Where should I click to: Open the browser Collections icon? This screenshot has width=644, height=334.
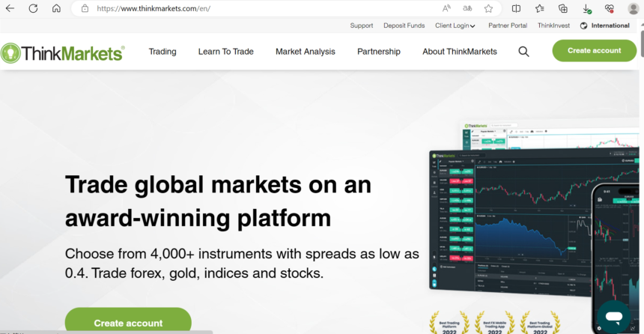click(x=563, y=9)
